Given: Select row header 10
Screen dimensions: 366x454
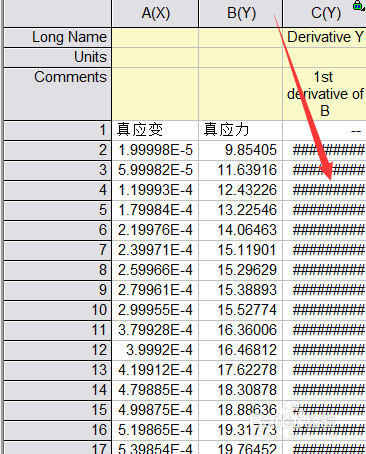Looking at the screenshot, I should [x=57, y=310].
